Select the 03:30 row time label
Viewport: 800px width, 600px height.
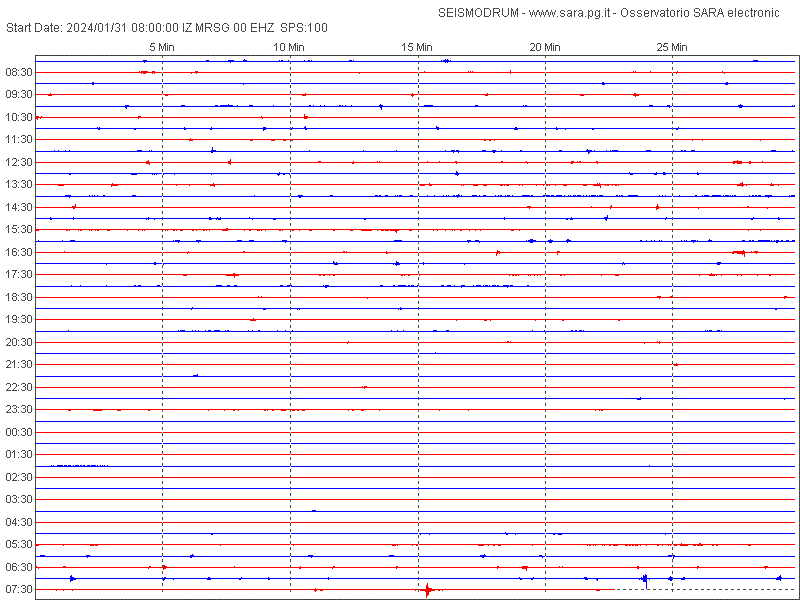[19, 499]
